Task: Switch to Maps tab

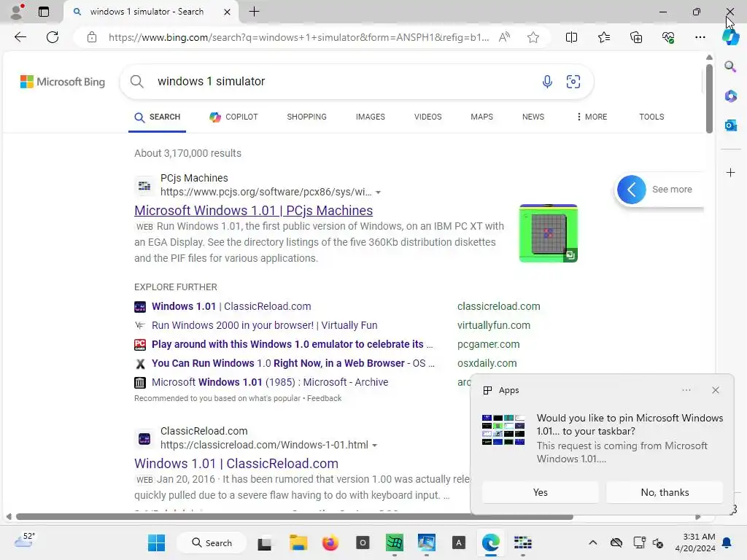Action: [481, 117]
